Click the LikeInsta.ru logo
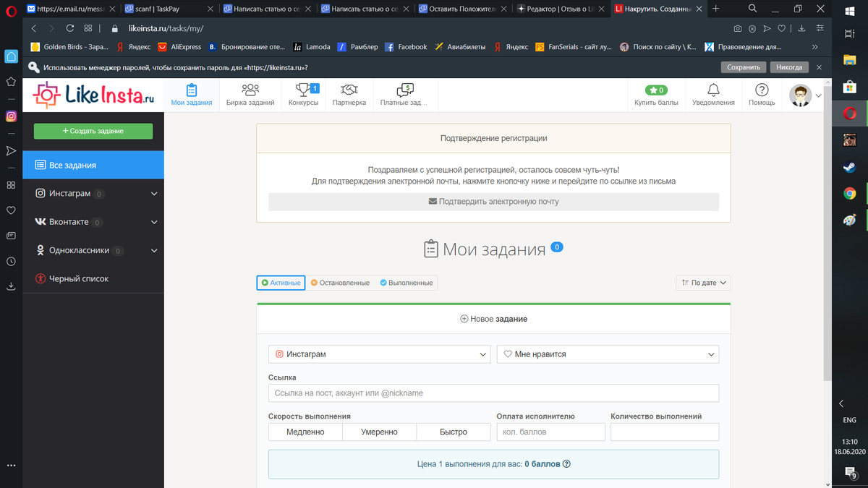 pos(94,95)
